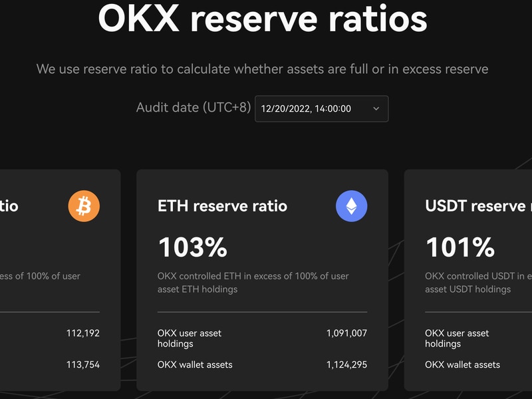Click the blue Ethereum logo icon
The height and width of the screenshot is (399, 532).
pyautogui.click(x=351, y=206)
